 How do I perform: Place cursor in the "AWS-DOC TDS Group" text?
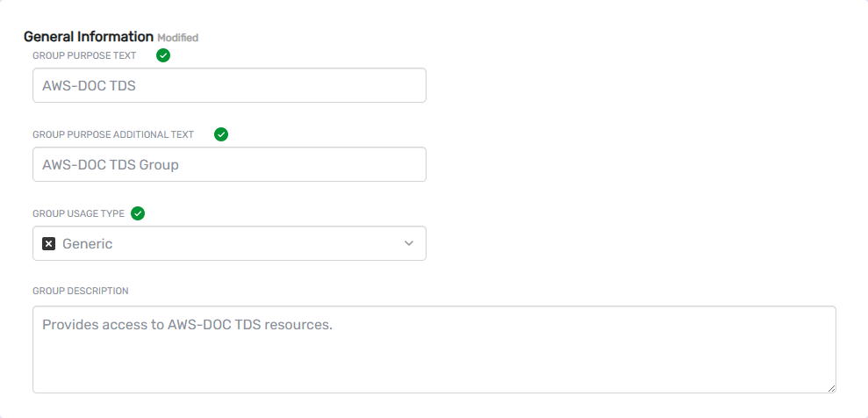[111, 164]
